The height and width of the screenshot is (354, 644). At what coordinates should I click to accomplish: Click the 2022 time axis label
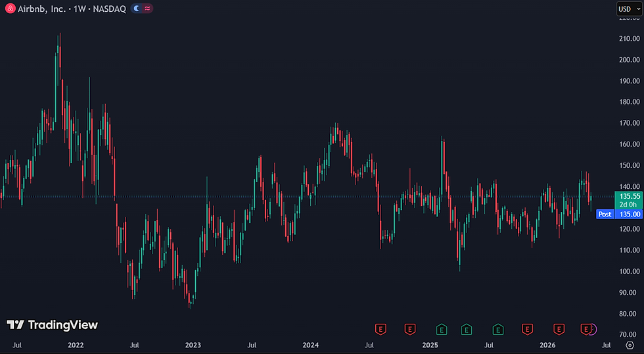(x=76, y=345)
